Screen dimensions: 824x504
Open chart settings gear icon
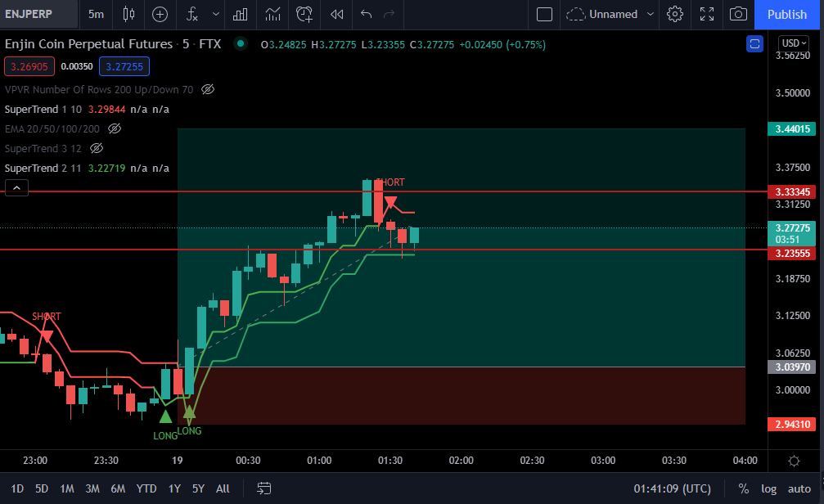point(675,14)
